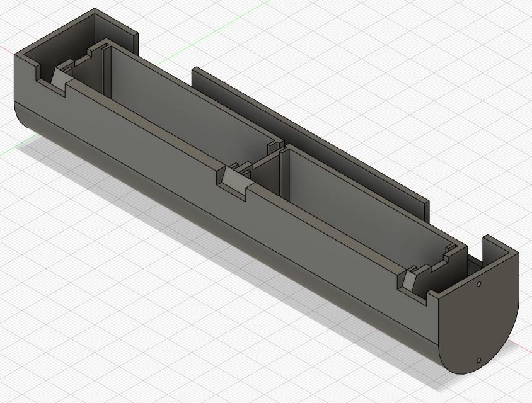Pick the lower small hole on end cap
Image resolution: width=532 pixels, height=403 pixels.
click(479, 360)
